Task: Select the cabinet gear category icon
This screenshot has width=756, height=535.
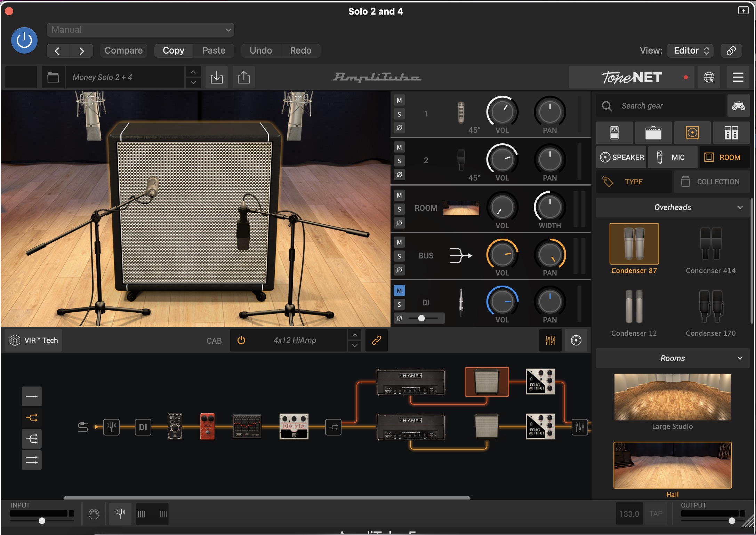Action: [x=692, y=133]
